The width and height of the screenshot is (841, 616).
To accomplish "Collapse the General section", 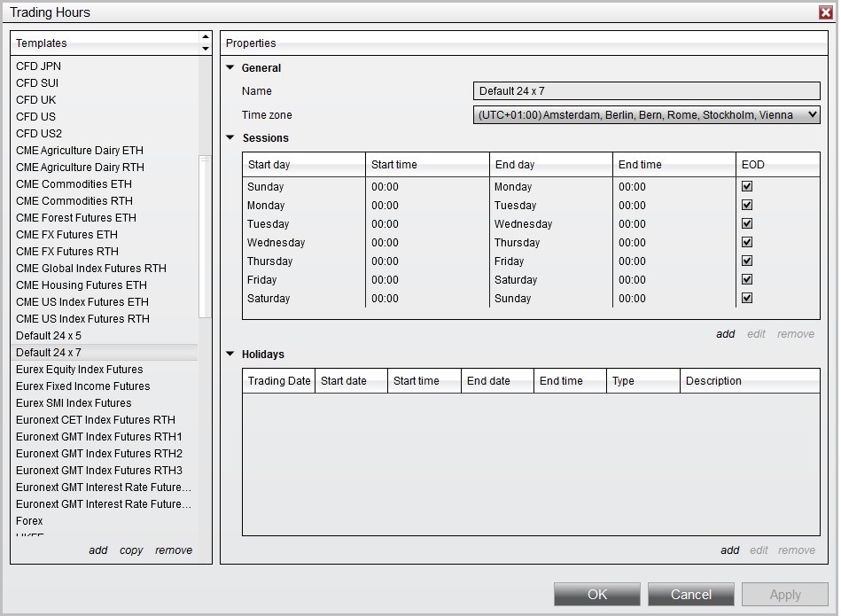I will [x=230, y=67].
